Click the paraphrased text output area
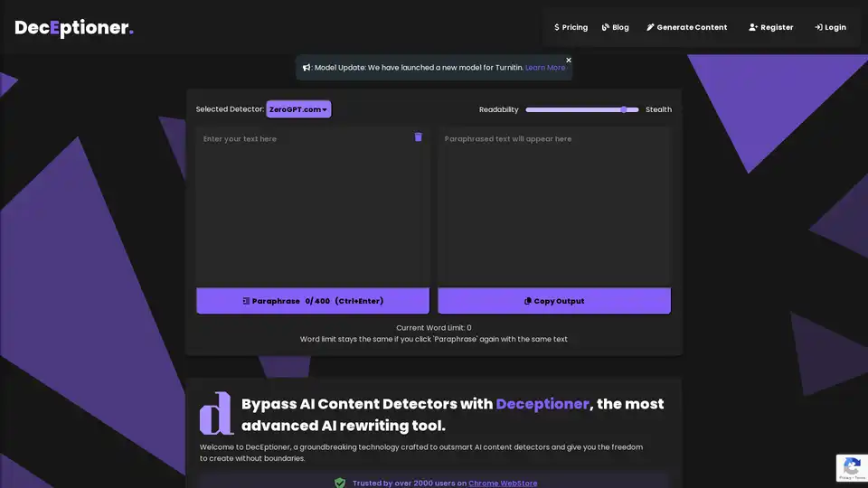The image size is (868, 488). coord(554,208)
